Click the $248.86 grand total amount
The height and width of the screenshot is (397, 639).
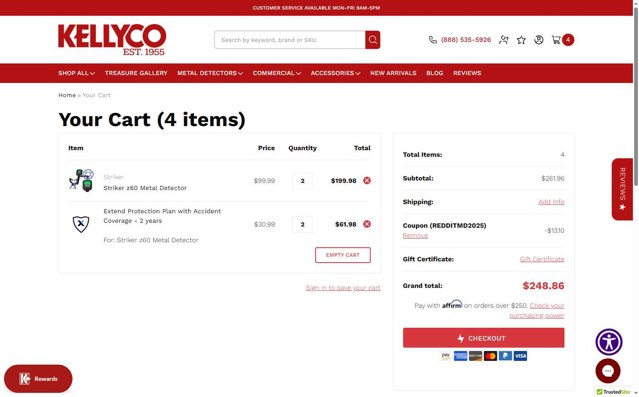click(x=543, y=286)
